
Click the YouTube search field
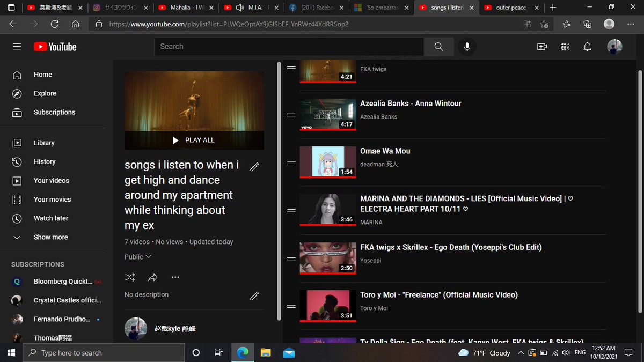289,47
